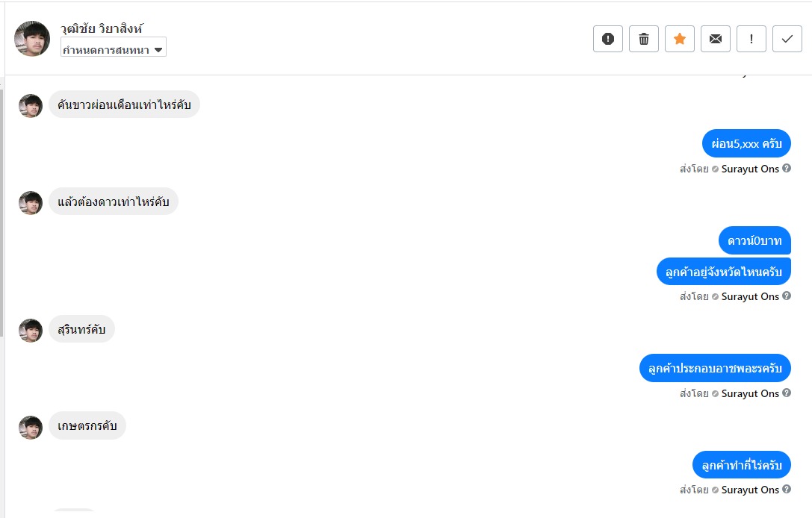Click the sent-by badge icon under 'ดาวน์0บาท' group
This screenshot has width=812, height=518.
click(715, 297)
